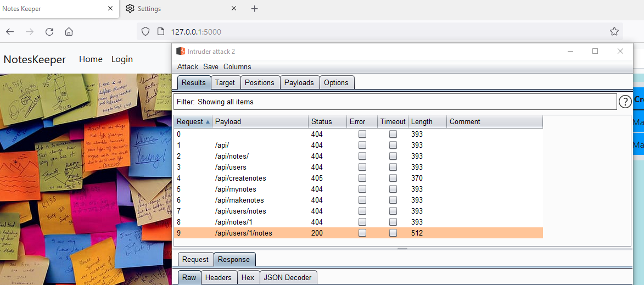Image resolution: width=644 pixels, height=285 pixels.
Task: Go to browser home page icon
Action: pos(69,32)
